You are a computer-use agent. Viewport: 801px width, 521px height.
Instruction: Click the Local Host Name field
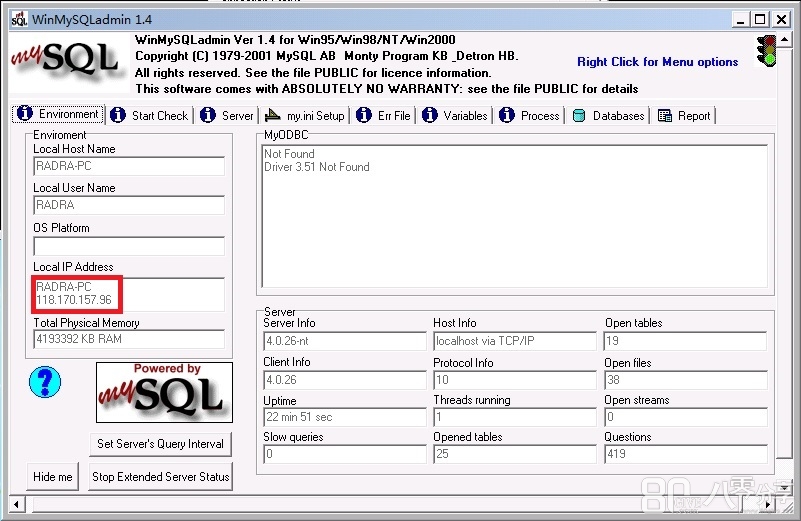tap(129, 166)
